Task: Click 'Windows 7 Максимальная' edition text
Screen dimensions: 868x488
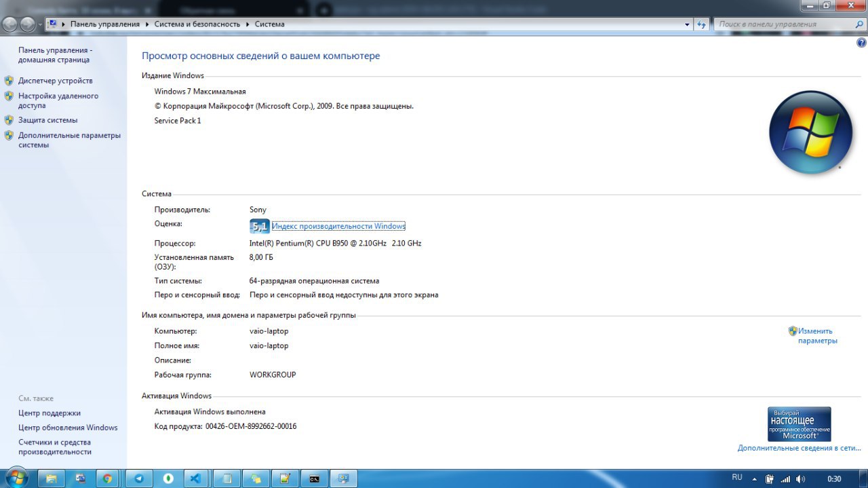Action: tap(200, 91)
